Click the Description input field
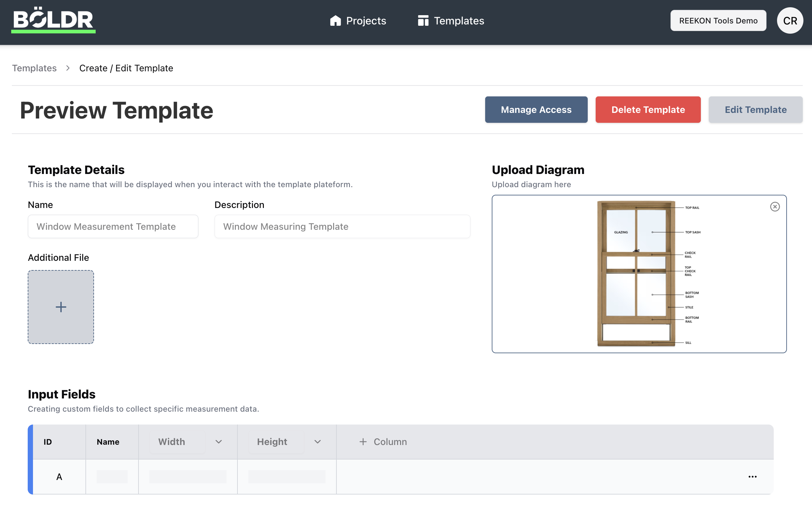 tap(342, 226)
